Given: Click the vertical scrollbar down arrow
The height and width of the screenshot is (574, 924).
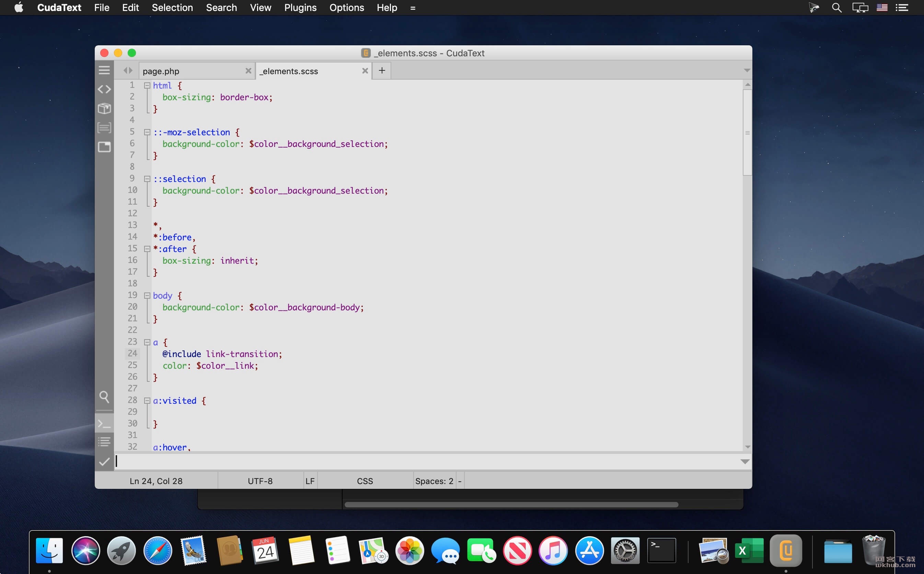Looking at the screenshot, I should pos(747,447).
